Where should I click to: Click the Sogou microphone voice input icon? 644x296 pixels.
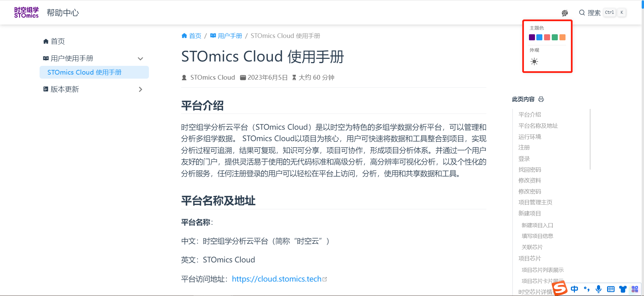pyautogui.click(x=598, y=289)
